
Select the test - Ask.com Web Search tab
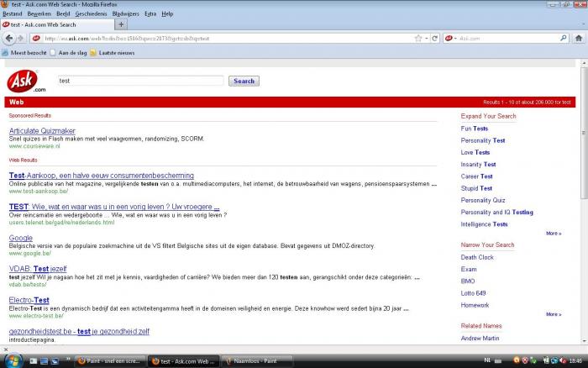57,24
